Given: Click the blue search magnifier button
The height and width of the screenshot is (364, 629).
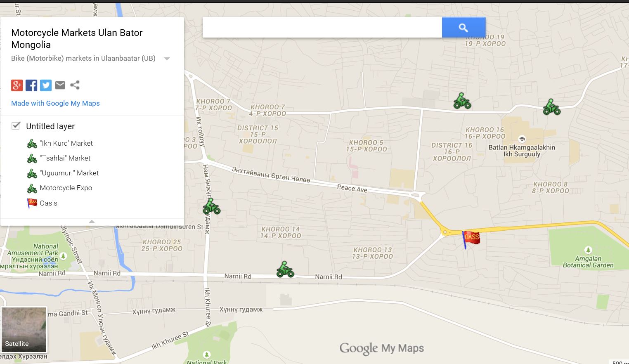Looking at the screenshot, I should (x=463, y=28).
